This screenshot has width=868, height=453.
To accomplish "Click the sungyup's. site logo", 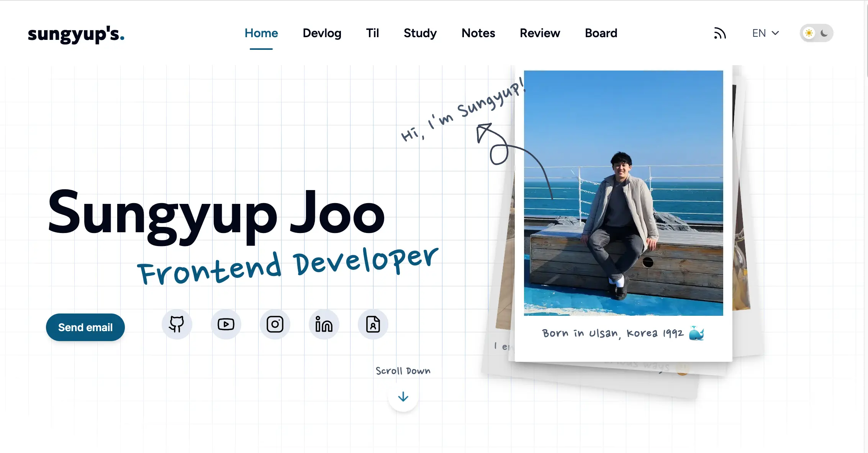I will [x=76, y=34].
